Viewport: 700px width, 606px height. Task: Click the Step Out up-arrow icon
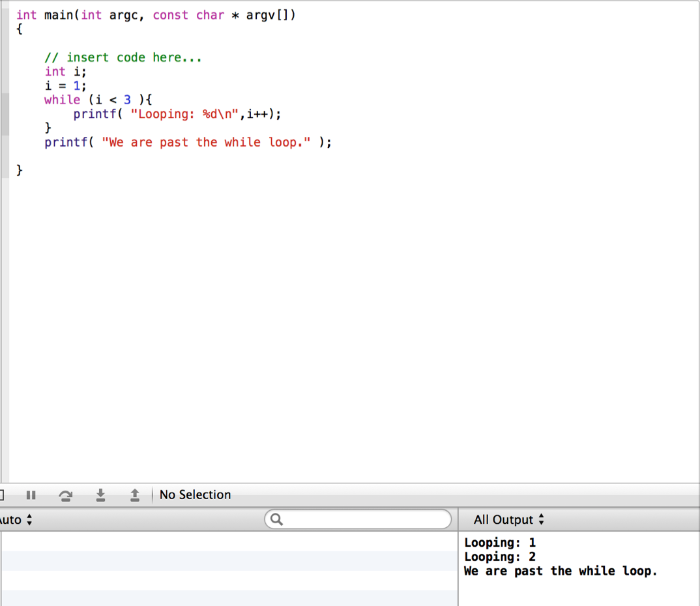[x=134, y=495]
